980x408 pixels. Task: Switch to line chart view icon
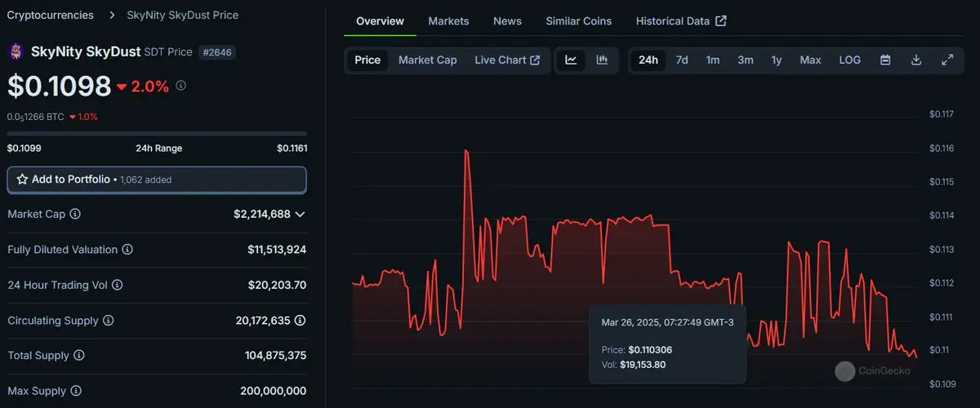[571, 60]
